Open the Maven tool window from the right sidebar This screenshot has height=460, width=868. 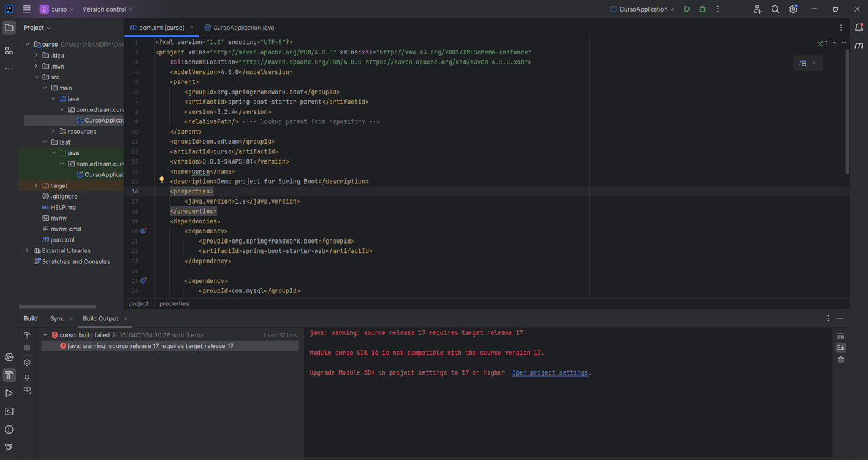coord(859,45)
